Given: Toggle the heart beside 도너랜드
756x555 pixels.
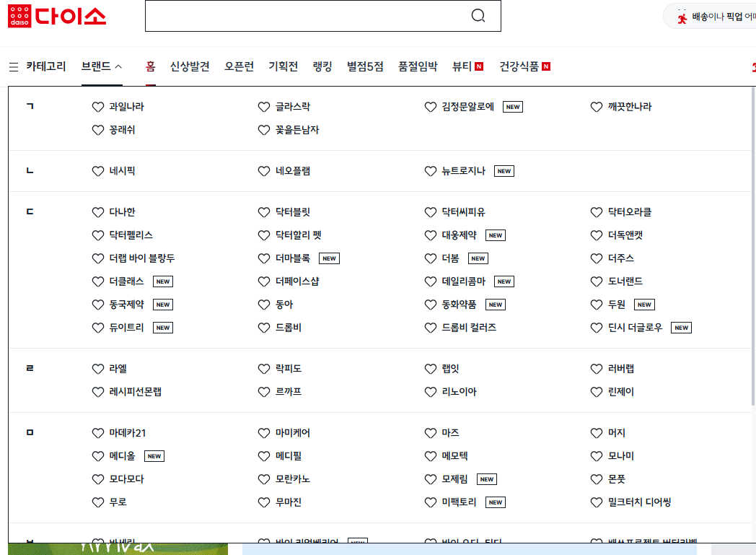Looking at the screenshot, I should pos(597,281).
